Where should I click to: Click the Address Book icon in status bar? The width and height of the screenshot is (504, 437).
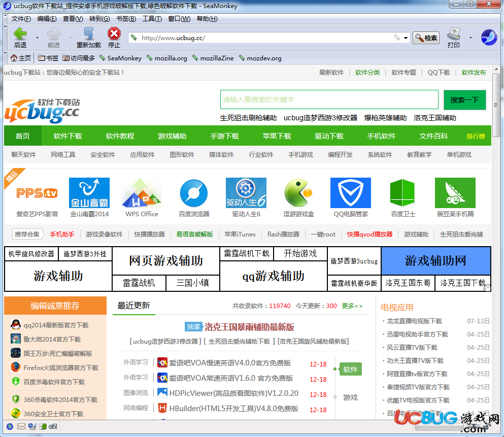coord(43,426)
